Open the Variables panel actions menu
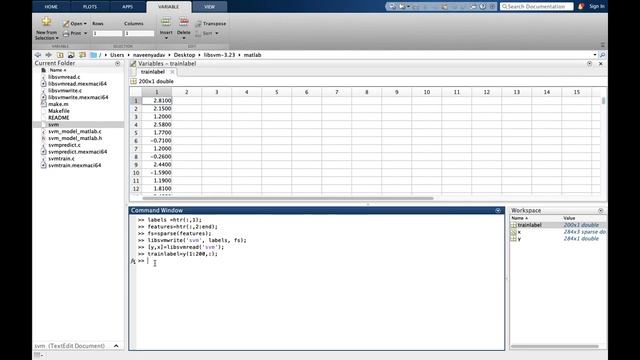 pyautogui.click(x=589, y=64)
